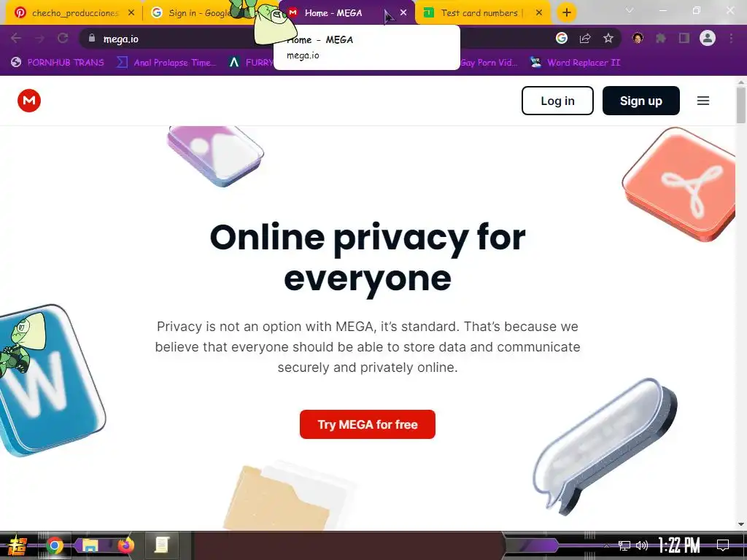Viewport: 747px width, 560px height.
Task: Click the Try MEGA for free button
Action: tap(368, 424)
